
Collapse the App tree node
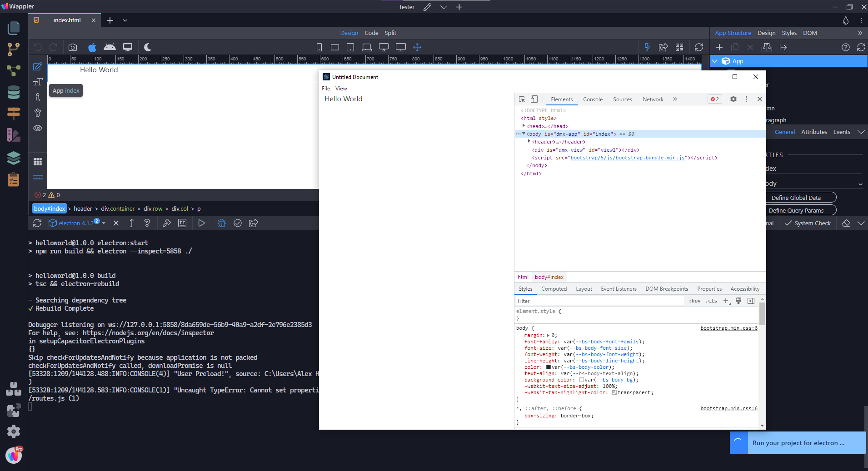click(715, 61)
